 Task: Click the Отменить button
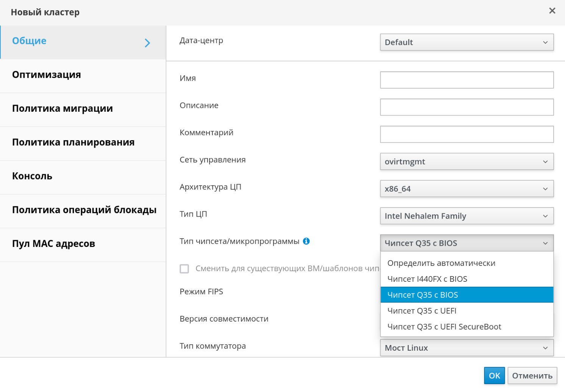[532, 376]
